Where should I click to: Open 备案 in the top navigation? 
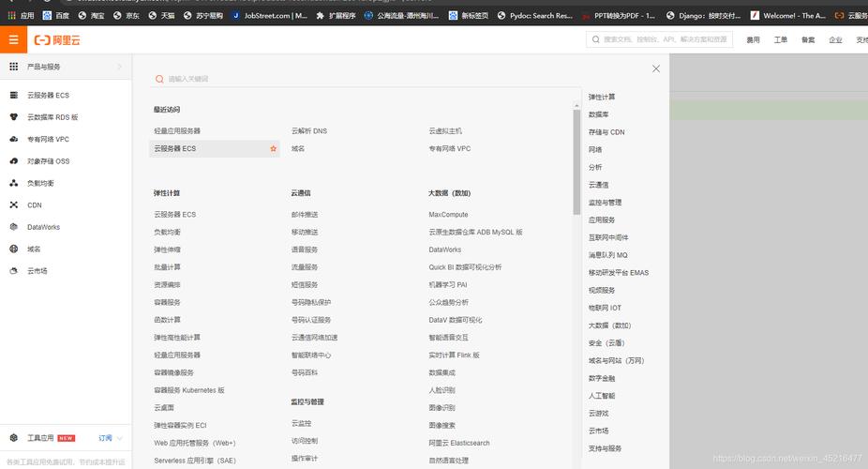click(x=808, y=40)
